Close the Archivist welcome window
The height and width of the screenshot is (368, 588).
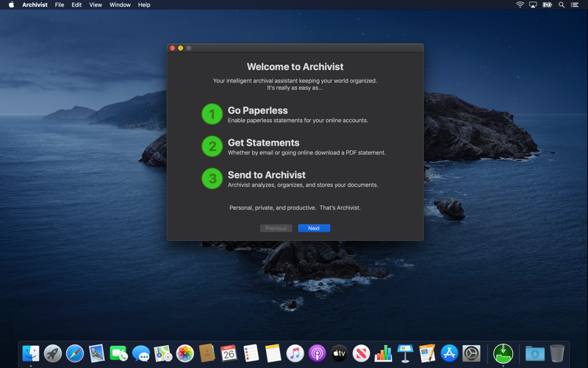pyautogui.click(x=173, y=48)
